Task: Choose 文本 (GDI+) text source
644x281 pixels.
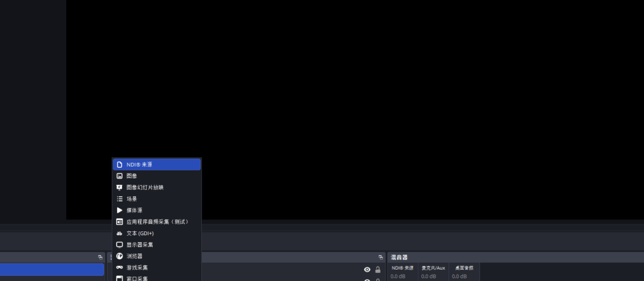Action: [157, 233]
